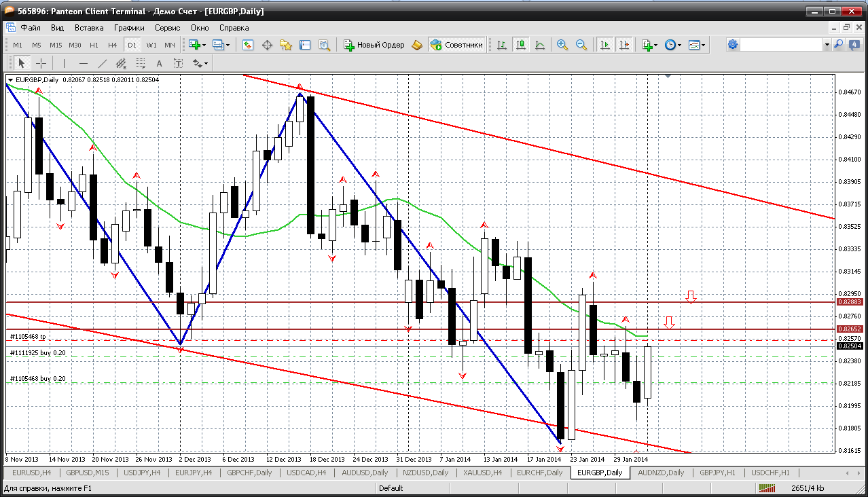
Task: Switch to the EURUSD,H4 chart tab
Action: 31,473
